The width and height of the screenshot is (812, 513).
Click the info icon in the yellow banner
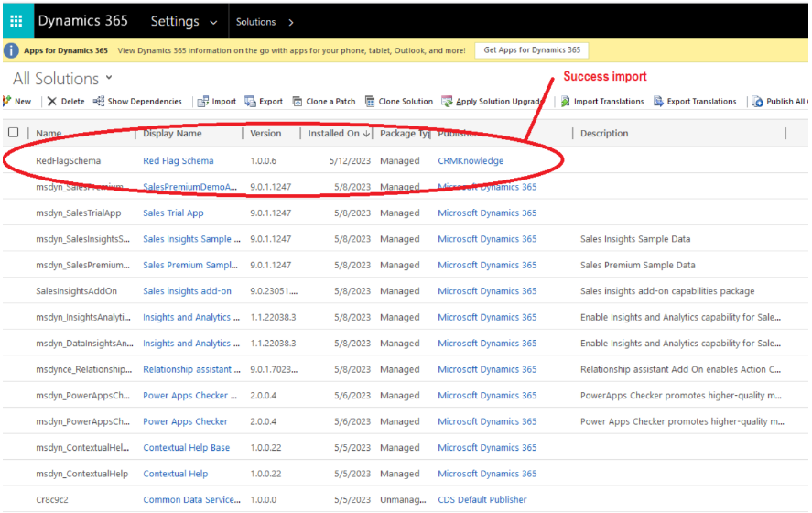coord(11,50)
